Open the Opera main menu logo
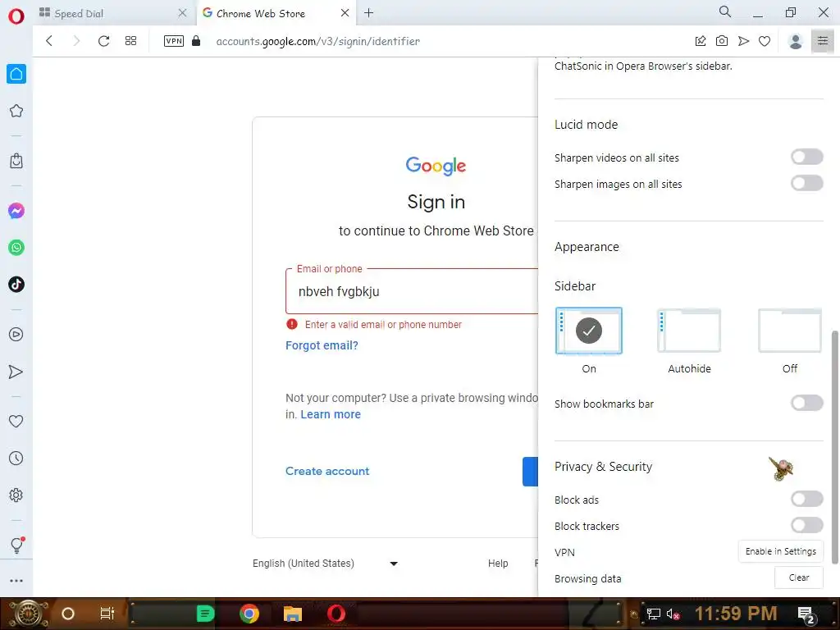The width and height of the screenshot is (840, 630). (x=16, y=16)
